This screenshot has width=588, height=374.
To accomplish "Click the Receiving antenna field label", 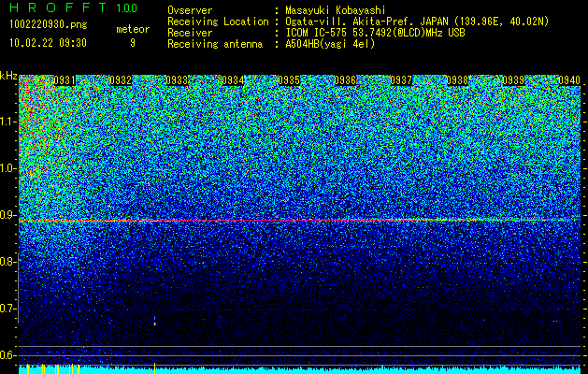I will [x=215, y=44].
